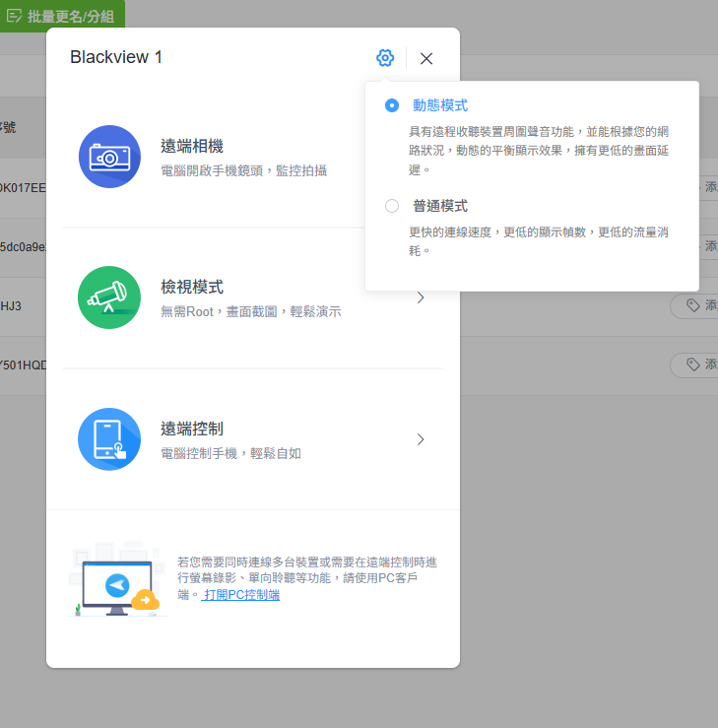The image size is (718, 728).
Task: Open 遠端相機 option title
Action: (192, 146)
